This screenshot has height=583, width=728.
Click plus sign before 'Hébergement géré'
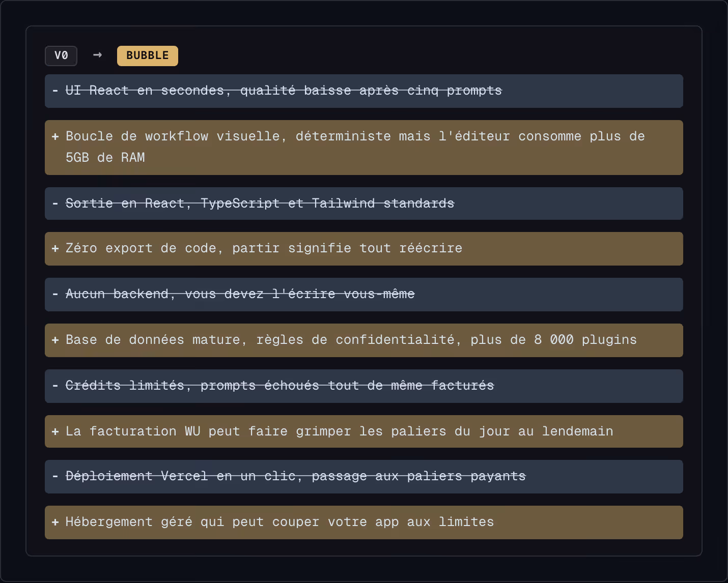[x=55, y=522]
